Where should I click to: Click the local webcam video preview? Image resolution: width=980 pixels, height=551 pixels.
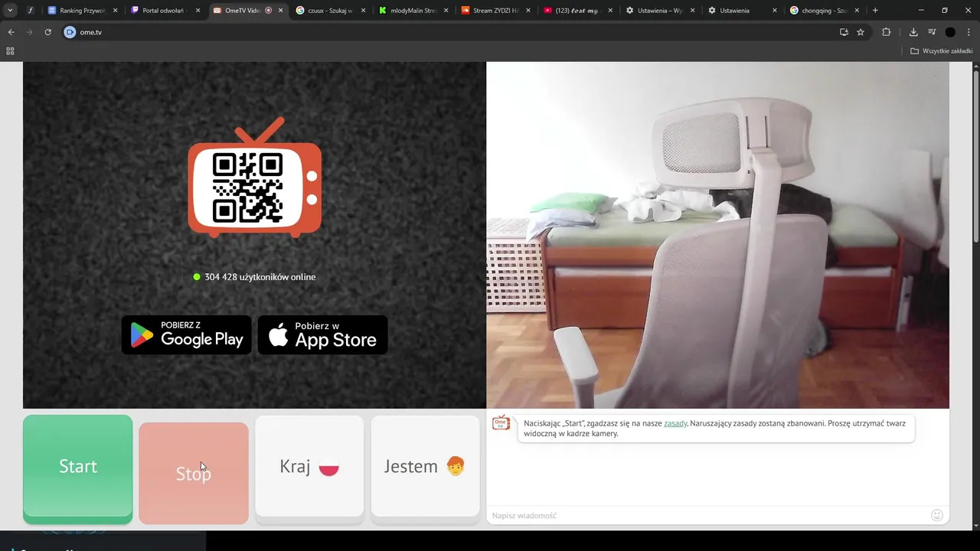pos(717,235)
